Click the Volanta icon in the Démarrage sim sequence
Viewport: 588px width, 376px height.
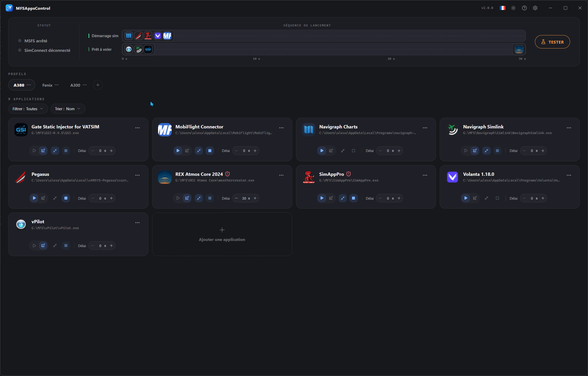(x=158, y=36)
